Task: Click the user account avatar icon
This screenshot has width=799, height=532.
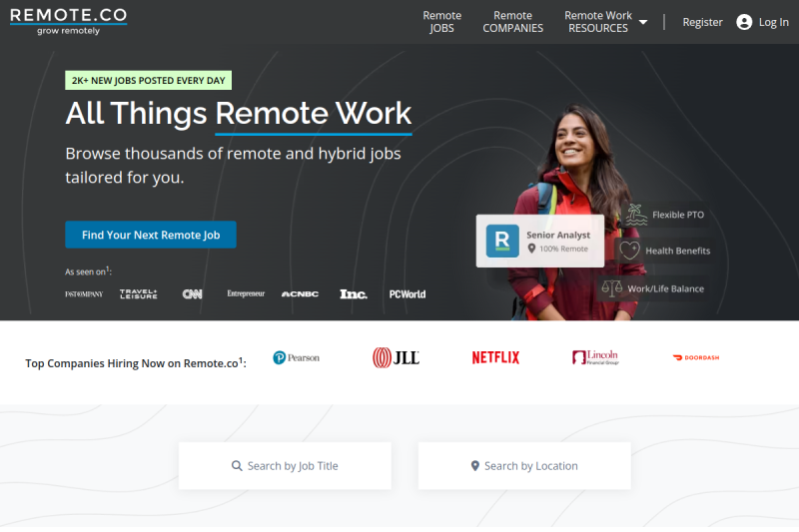Action: pos(744,22)
